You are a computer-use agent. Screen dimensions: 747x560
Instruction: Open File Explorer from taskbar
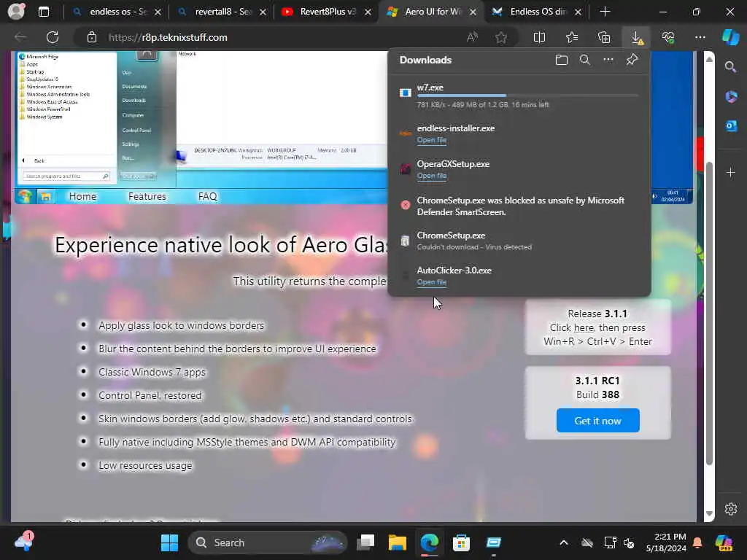(398, 542)
